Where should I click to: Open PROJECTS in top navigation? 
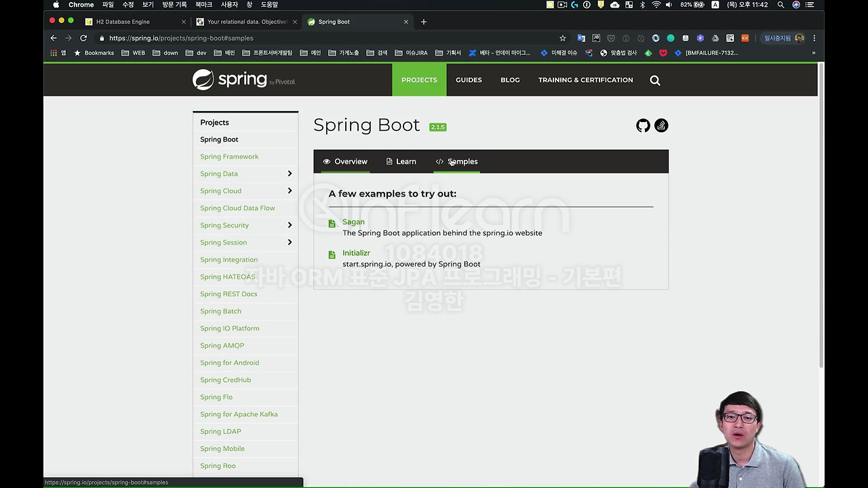(419, 80)
